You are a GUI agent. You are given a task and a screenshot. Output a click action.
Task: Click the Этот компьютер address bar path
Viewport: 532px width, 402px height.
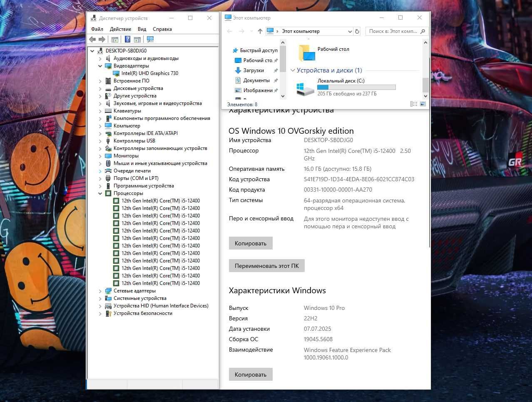(x=301, y=31)
